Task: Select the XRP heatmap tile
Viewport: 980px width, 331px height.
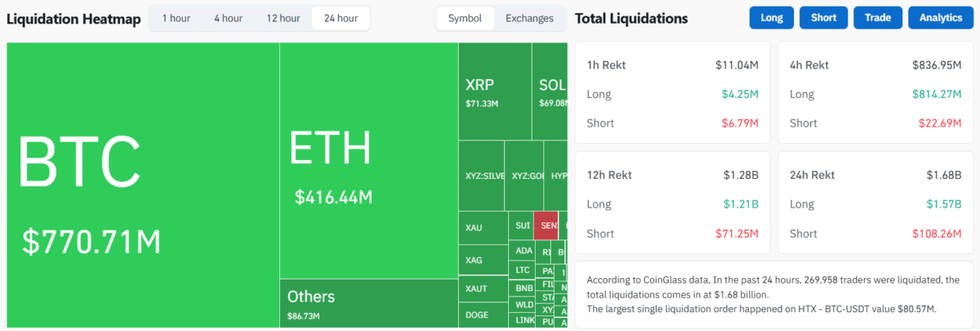Action: point(494,92)
